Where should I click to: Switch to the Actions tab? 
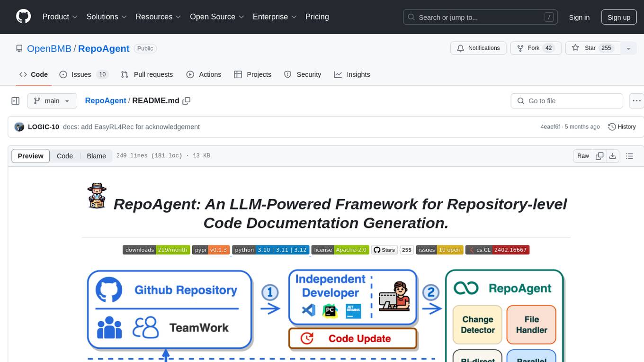point(204,74)
